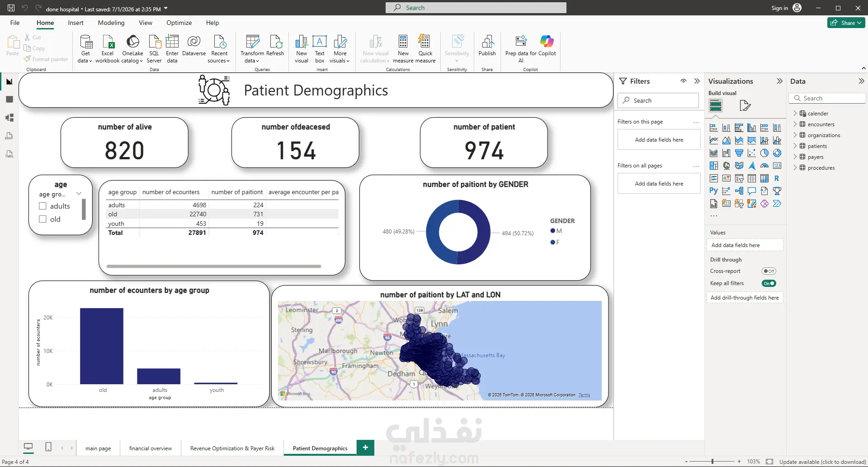
Task: Open the OneLake catalog
Action: click(x=132, y=49)
